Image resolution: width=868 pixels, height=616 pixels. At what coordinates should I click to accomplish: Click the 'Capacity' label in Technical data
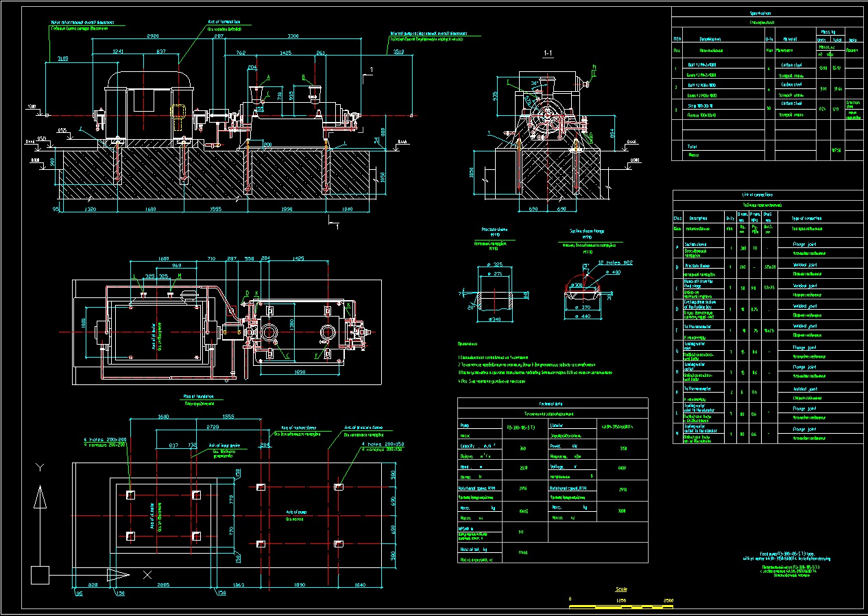[x=468, y=445]
